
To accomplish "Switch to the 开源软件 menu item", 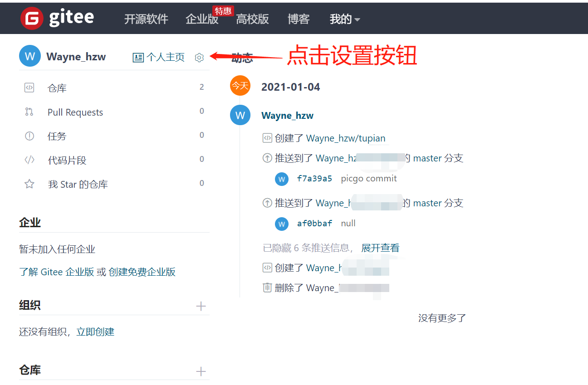I will point(146,19).
